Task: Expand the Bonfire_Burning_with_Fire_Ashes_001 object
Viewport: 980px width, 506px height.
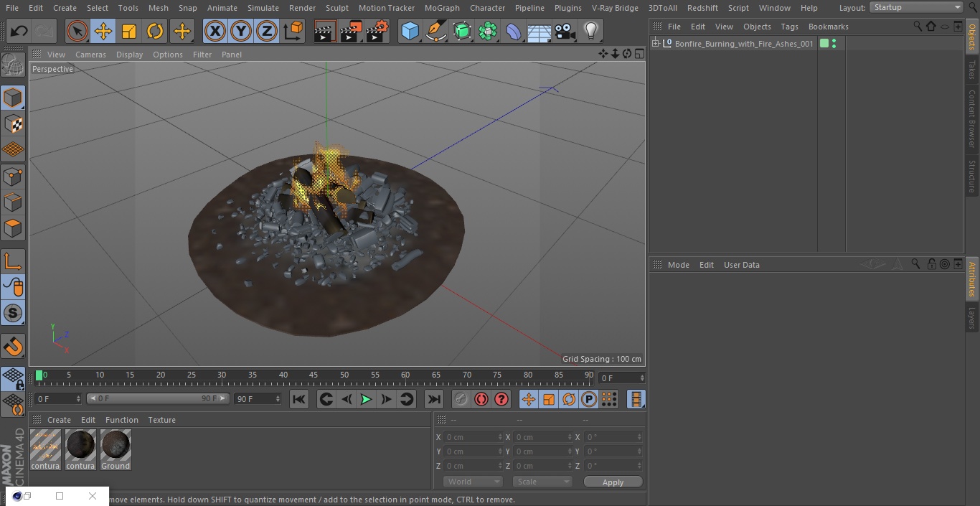Action: click(x=655, y=44)
